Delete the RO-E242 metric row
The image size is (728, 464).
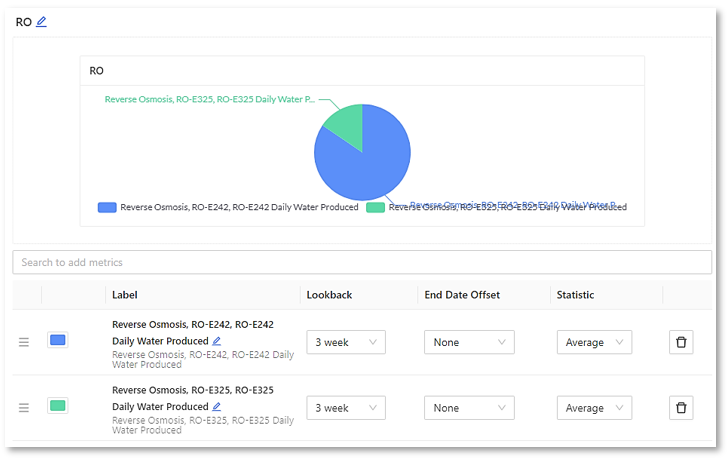[x=681, y=342]
